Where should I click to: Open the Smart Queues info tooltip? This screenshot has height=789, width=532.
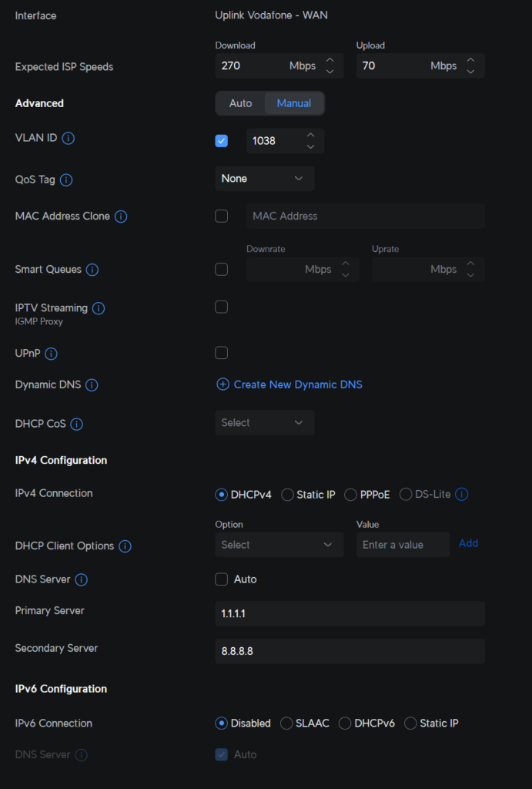pos(92,270)
